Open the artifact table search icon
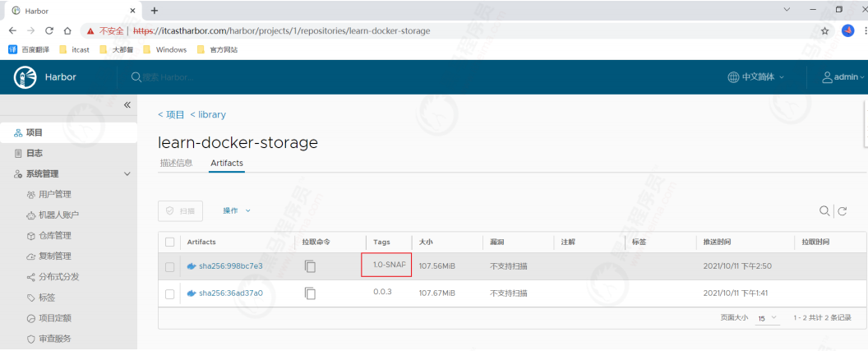The width and height of the screenshot is (868, 351). click(824, 210)
